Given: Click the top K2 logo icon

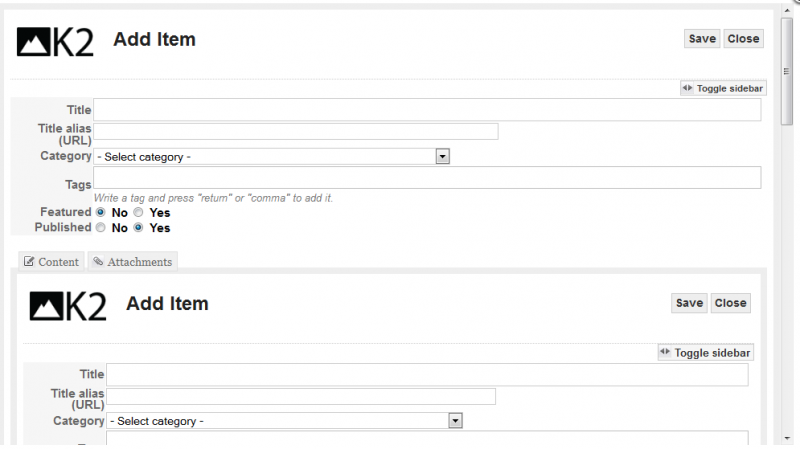Looking at the screenshot, I should click(55, 41).
